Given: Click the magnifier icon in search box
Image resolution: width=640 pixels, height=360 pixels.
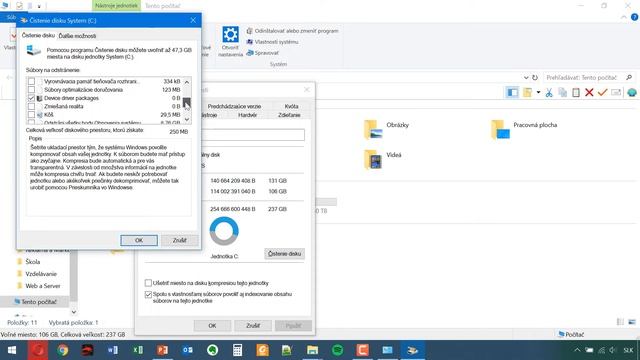Looking at the screenshot, I should (x=629, y=78).
